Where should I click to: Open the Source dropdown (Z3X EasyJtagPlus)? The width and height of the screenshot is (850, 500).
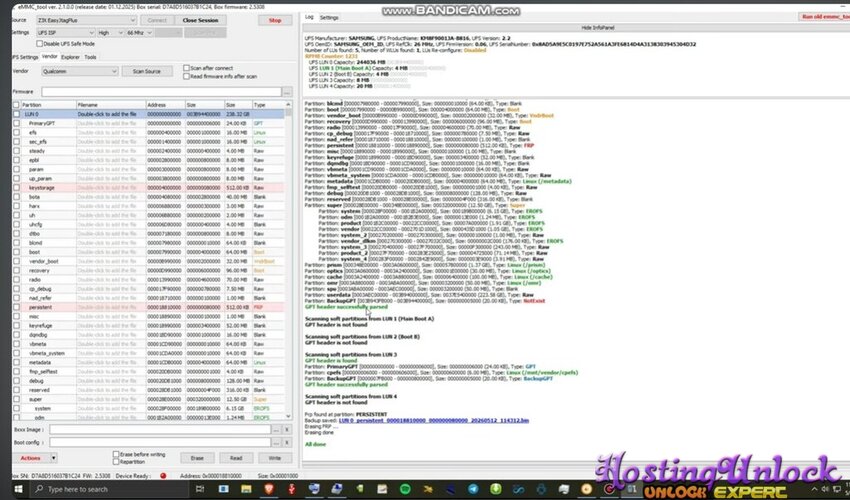point(86,20)
